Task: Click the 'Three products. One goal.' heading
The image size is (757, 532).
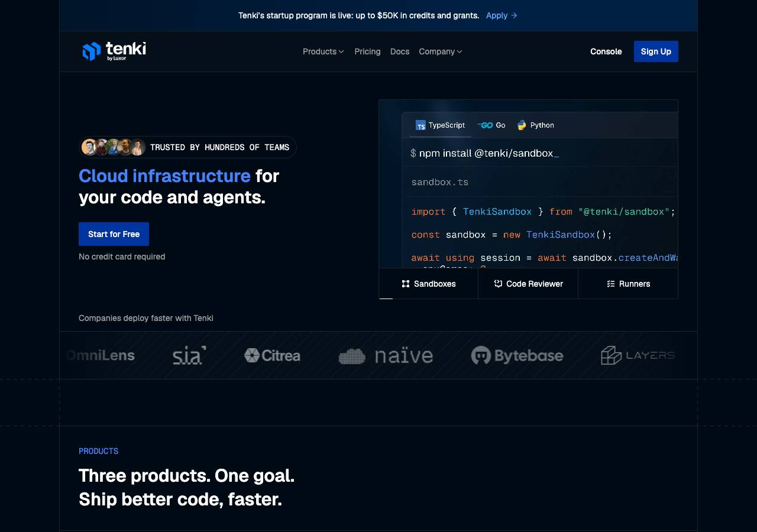Action: [186, 476]
